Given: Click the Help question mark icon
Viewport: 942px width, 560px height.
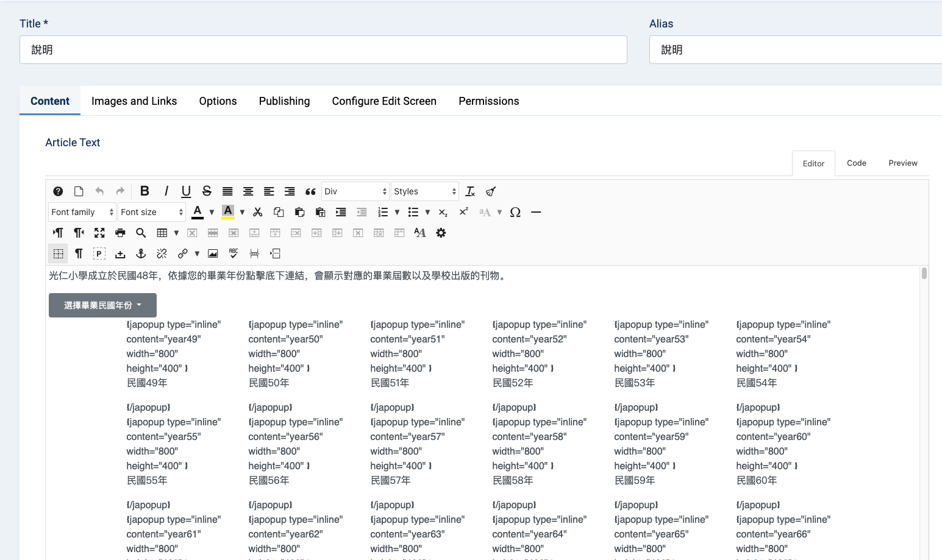Looking at the screenshot, I should pos(58,191).
